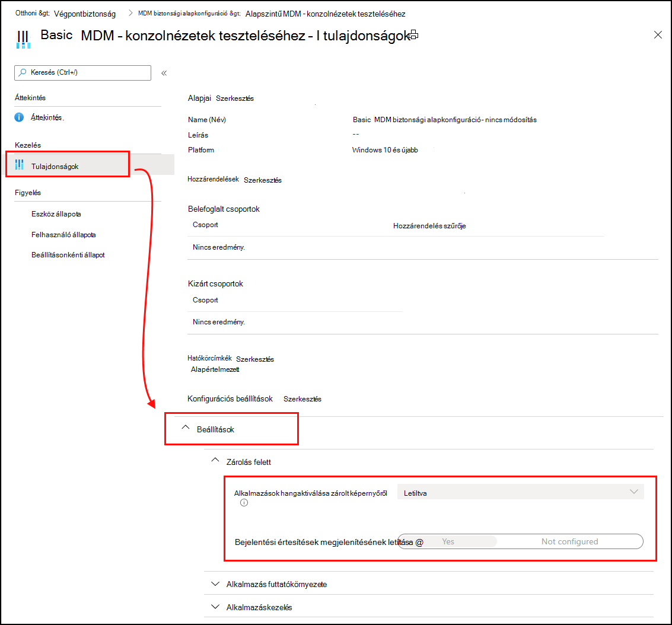The height and width of the screenshot is (625, 672).
Task: Select Yes on the bejelentési értesítések toggle
Action: (x=448, y=541)
